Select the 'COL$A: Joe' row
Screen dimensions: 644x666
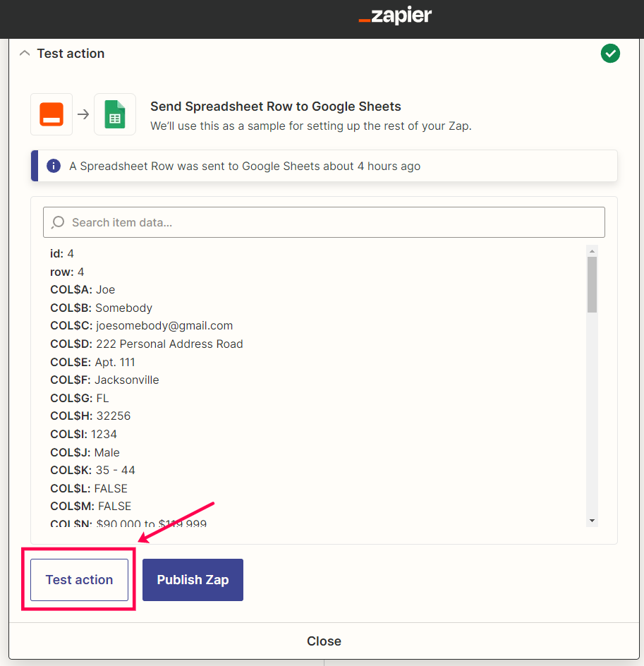pos(83,290)
